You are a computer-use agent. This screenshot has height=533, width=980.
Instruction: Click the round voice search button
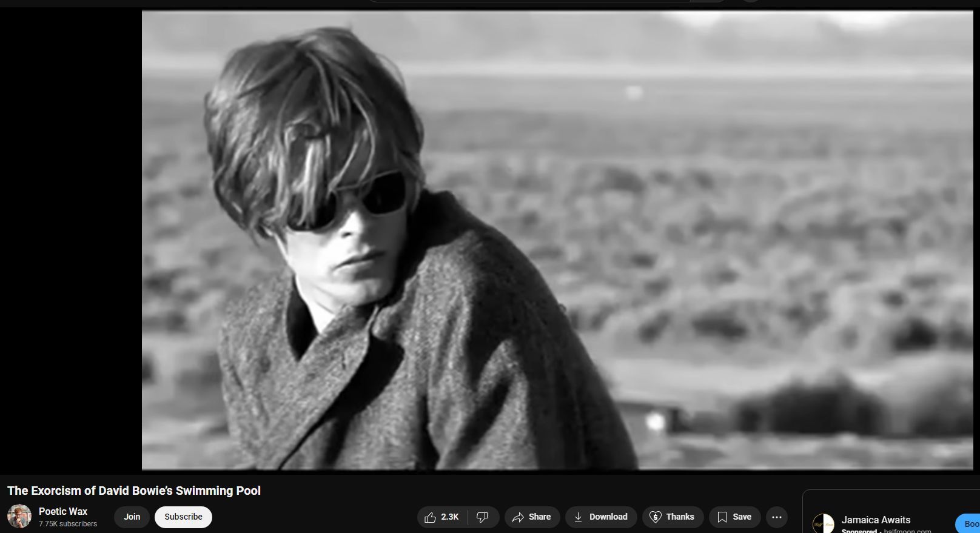(751, 1)
